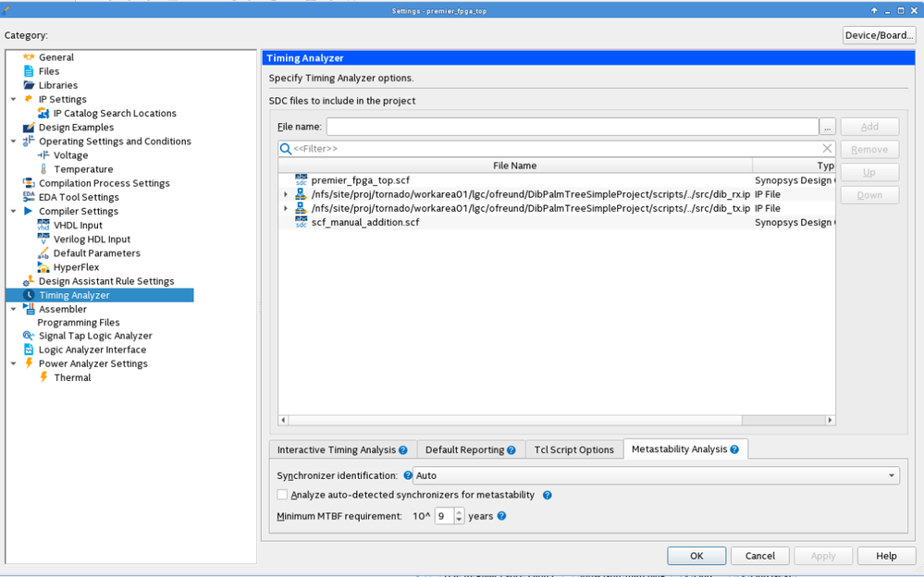Image resolution: width=924 pixels, height=577 pixels.
Task: Collapse the Compiler Settings node
Action: coord(14,211)
